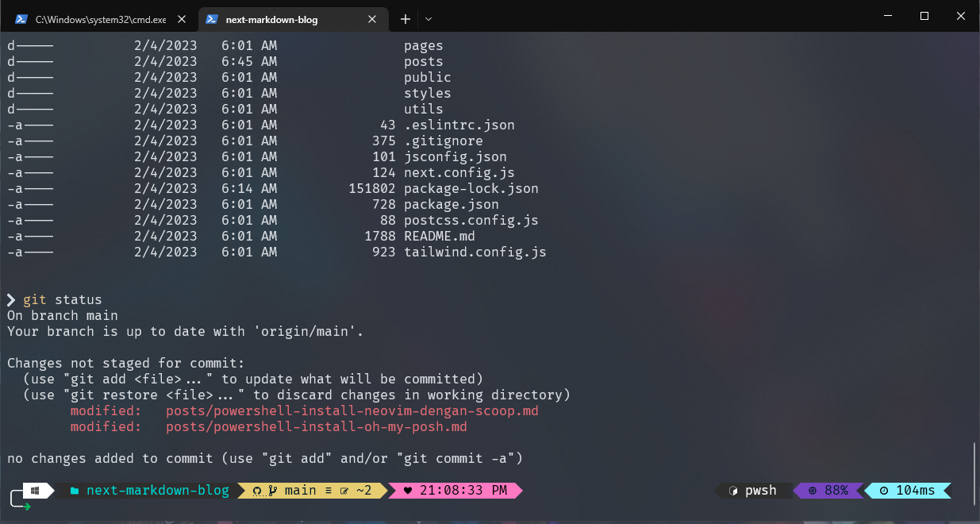This screenshot has width=980, height=524.
Task: Click the powershell-install-oh-my-posh.md modified file path
Action: pyautogui.click(x=316, y=427)
